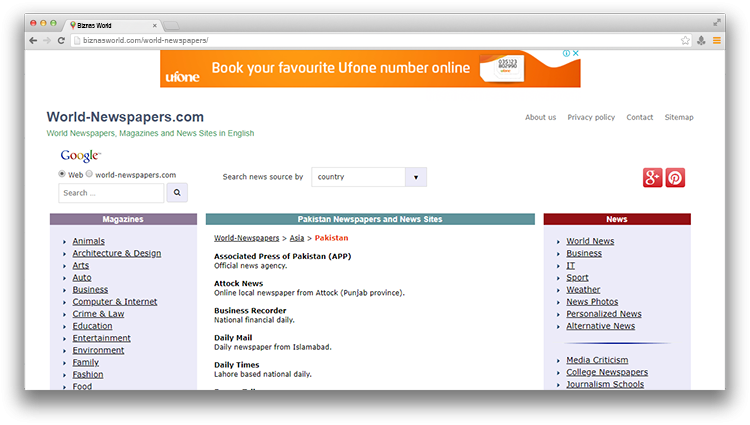Open Associated Press of Pakistan (APP)
This screenshot has height=425, width=750.
282,256
